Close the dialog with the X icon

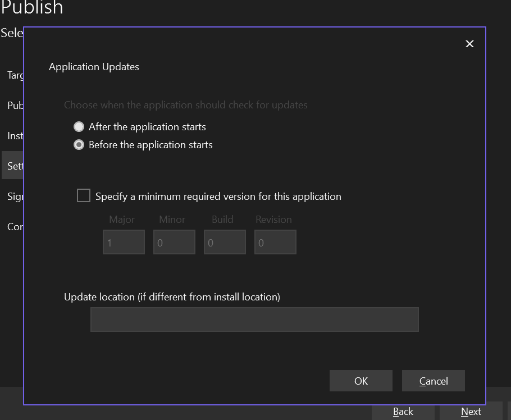point(469,43)
